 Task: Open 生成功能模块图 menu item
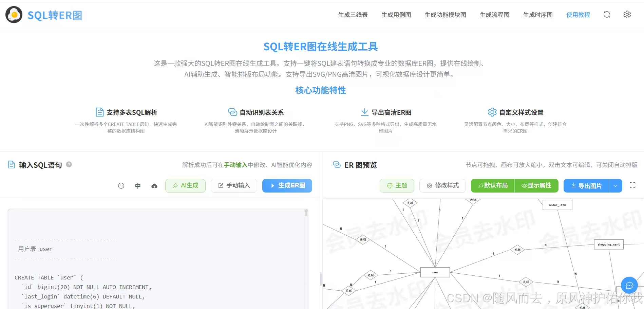445,15
